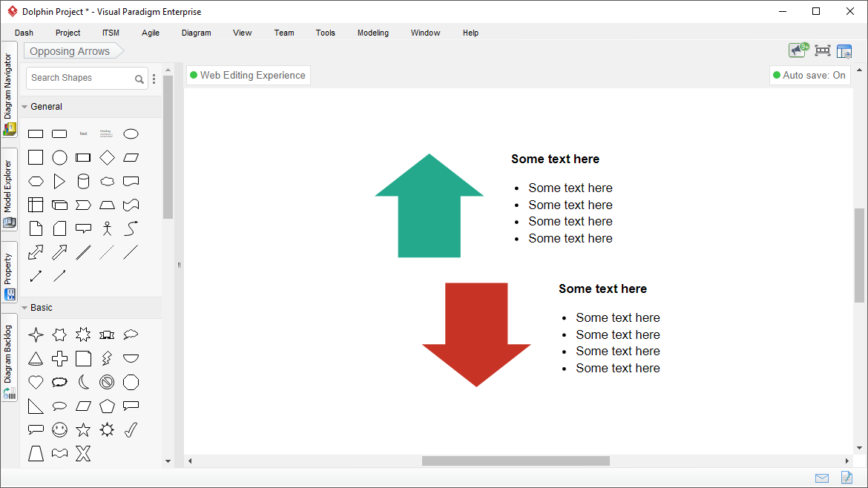Click the search magnifier icon

139,79
